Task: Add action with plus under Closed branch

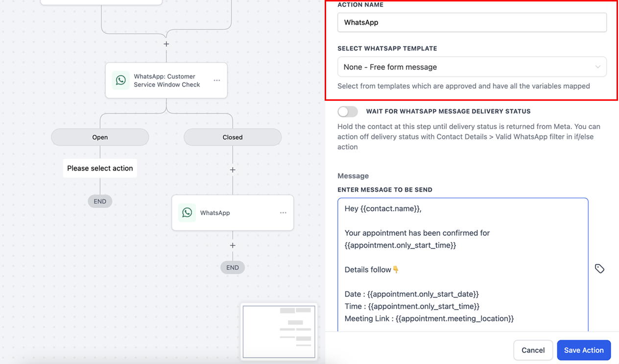Action: click(x=233, y=170)
